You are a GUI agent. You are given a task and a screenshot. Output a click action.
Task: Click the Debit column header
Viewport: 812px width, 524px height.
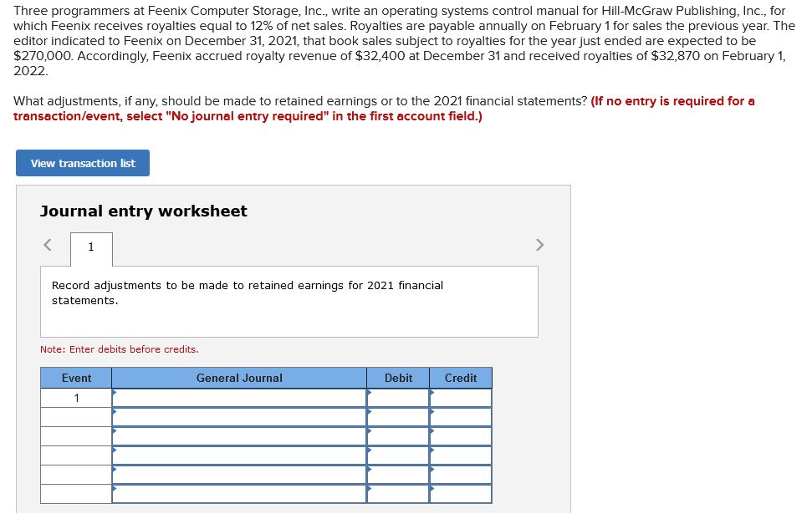[x=398, y=378]
